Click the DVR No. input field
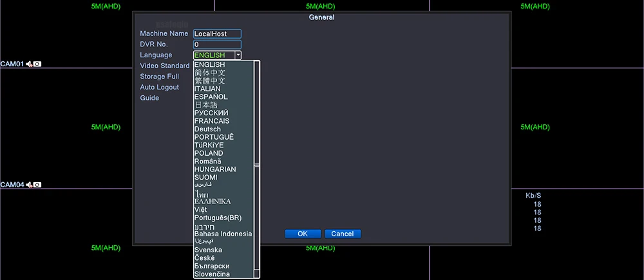Screen dimensions: 644x280 [x=217, y=44]
